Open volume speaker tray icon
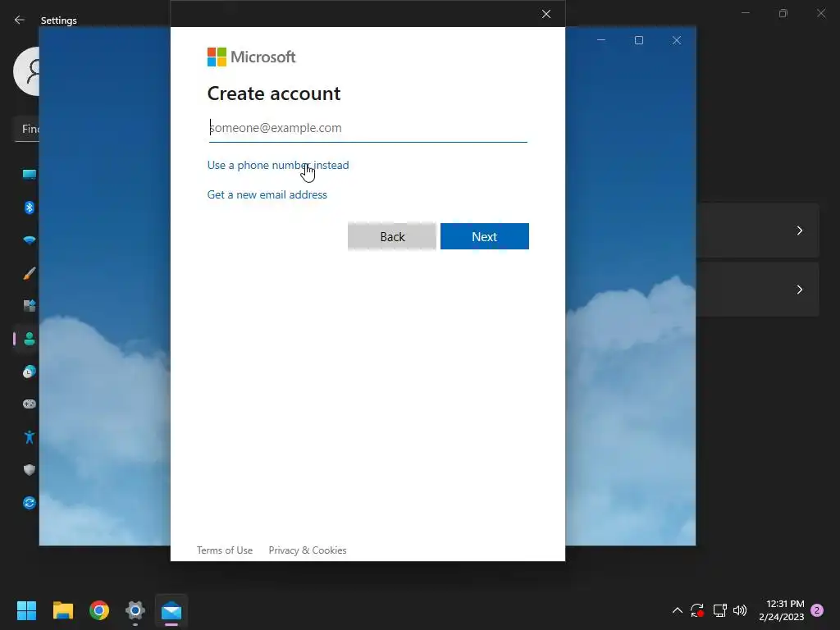Screen dimensions: 840x630 tap(740, 610)
